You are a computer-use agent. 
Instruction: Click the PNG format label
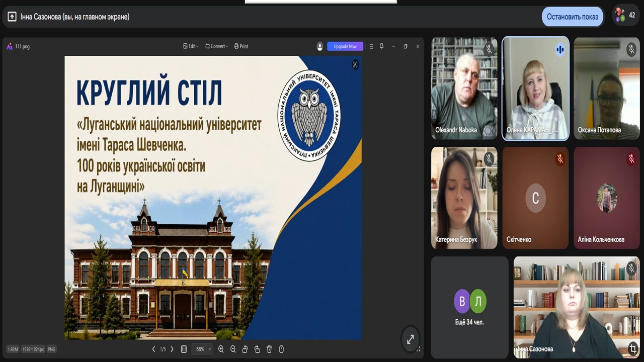pos(52,349)
